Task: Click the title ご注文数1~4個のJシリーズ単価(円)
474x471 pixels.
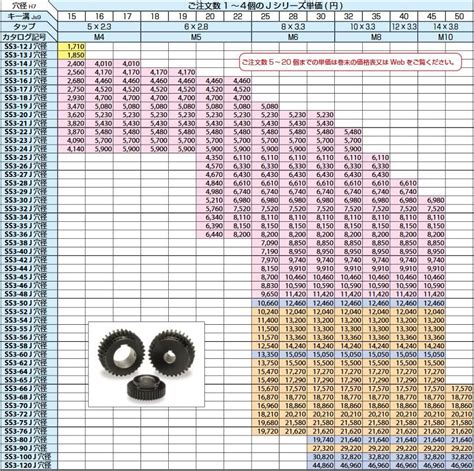Action: (266, 6)
